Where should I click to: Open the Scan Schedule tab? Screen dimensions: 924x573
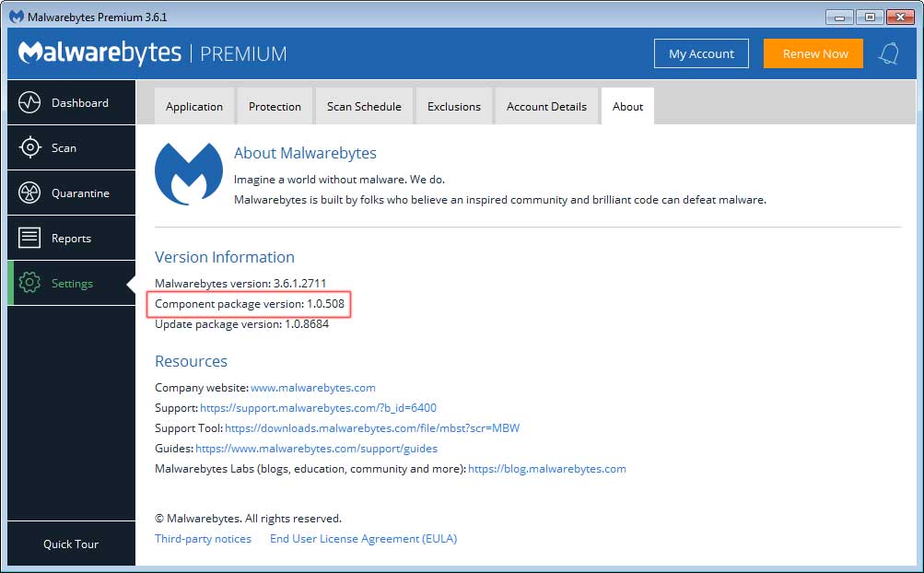pos(364,106)
